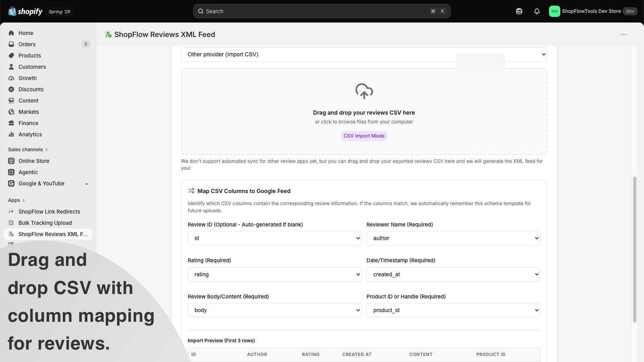
Task: Click the Home icon in sidebar
Action: coord(11,33)
